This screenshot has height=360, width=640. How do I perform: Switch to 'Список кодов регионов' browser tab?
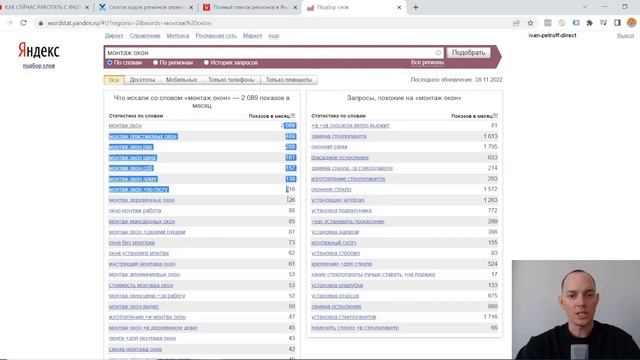(146, 7)
